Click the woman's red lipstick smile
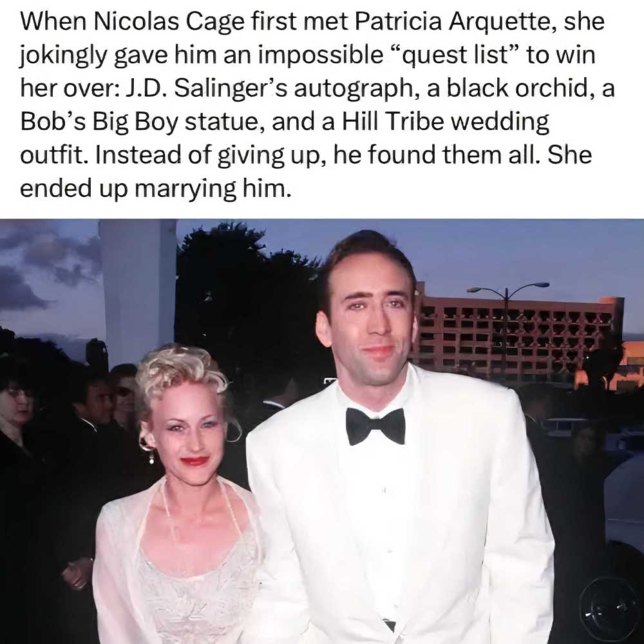The image size is (644, 644). (194, 461)
